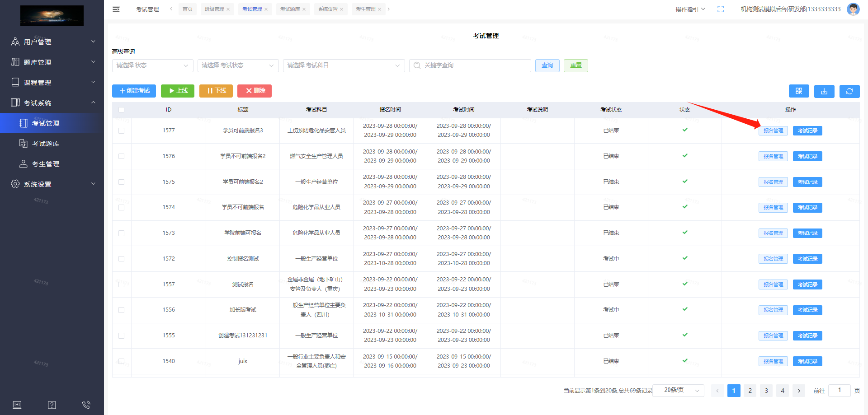The height and width of the screenshot is (415, 868).
Task: Go to next page arrow
Action: coord(799,391)
